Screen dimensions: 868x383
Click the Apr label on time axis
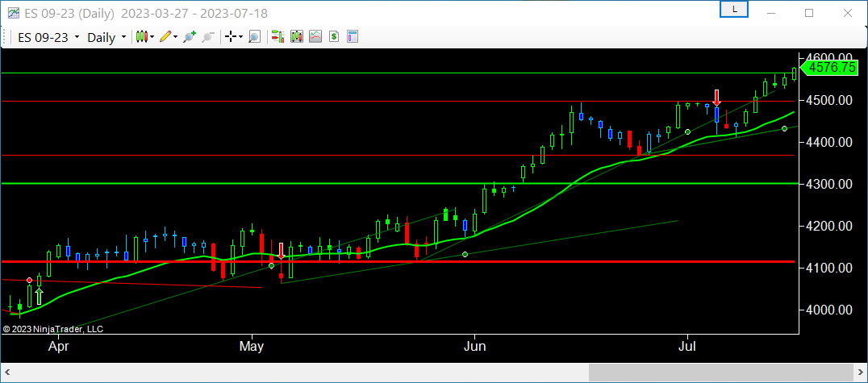[59, 347]
